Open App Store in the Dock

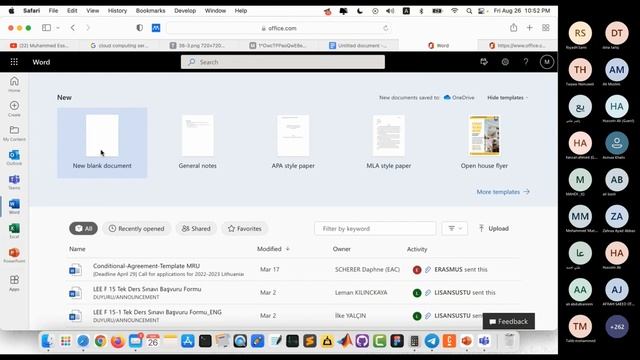click(188, 341)
